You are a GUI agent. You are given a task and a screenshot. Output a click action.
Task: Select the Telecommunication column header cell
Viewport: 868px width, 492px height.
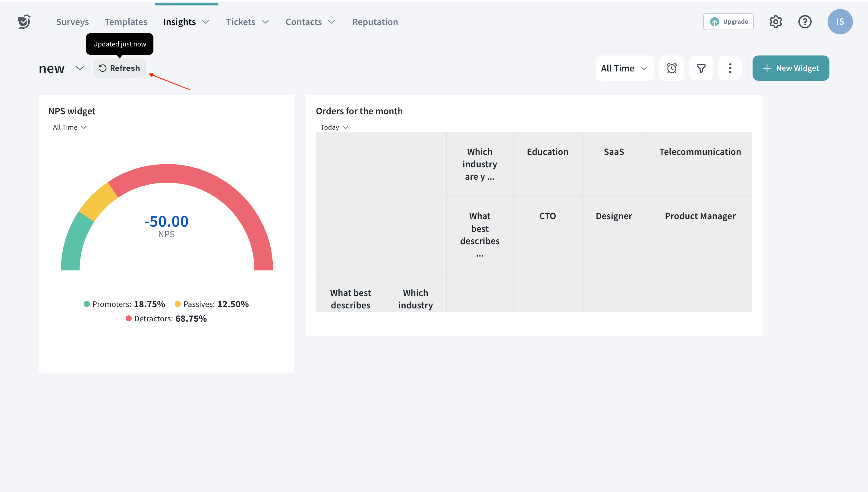coord(700,152)
